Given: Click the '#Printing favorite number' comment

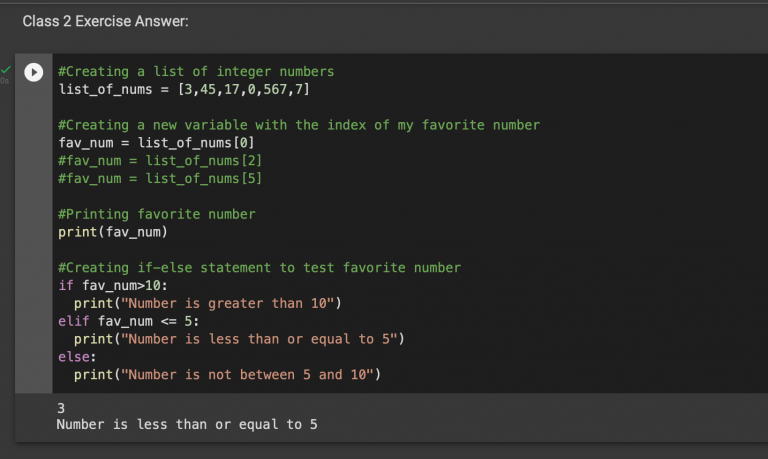Looking at the screenshot, I should [x=156, y=214].
